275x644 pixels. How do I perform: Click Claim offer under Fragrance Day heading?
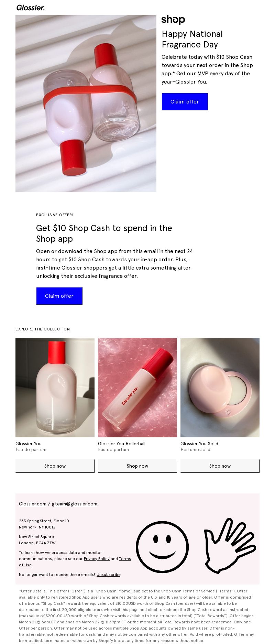click(x=185, y=102)
